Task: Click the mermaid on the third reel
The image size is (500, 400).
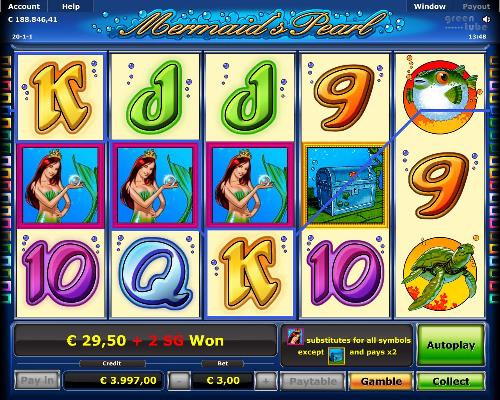Action: [250, 186]
